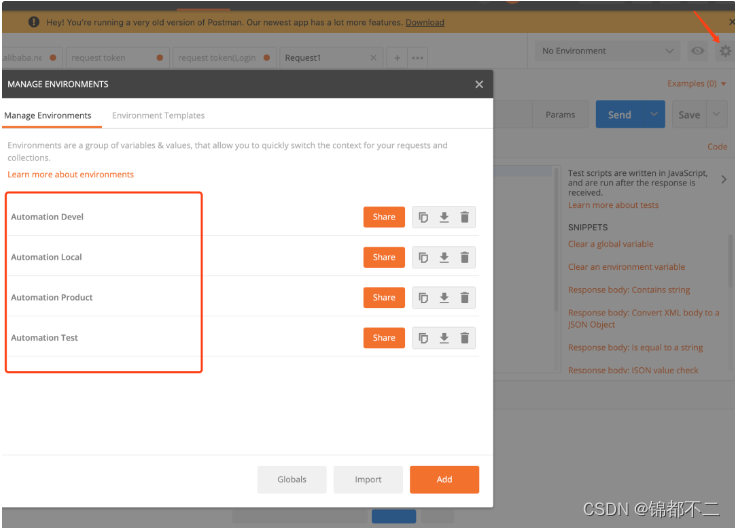This screenshot has width=735, height=528.
Task: Download the Automation Local environment
Action: click(444, 257)
